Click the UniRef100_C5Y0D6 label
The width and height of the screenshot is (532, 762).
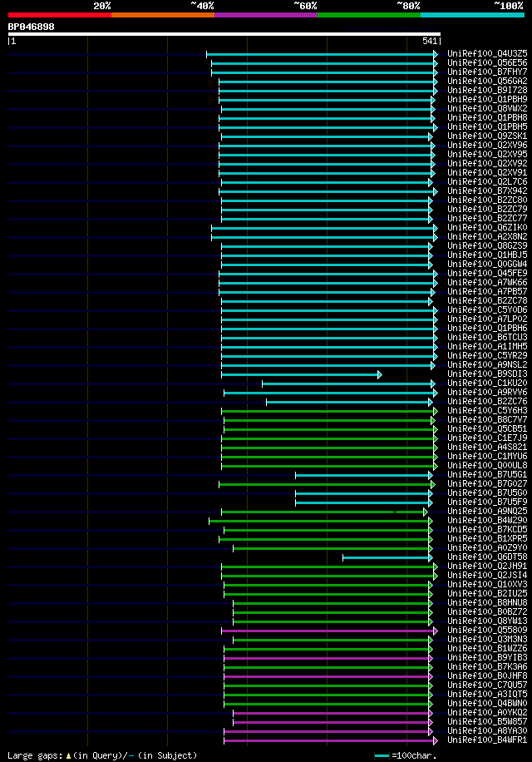point(487,310)
